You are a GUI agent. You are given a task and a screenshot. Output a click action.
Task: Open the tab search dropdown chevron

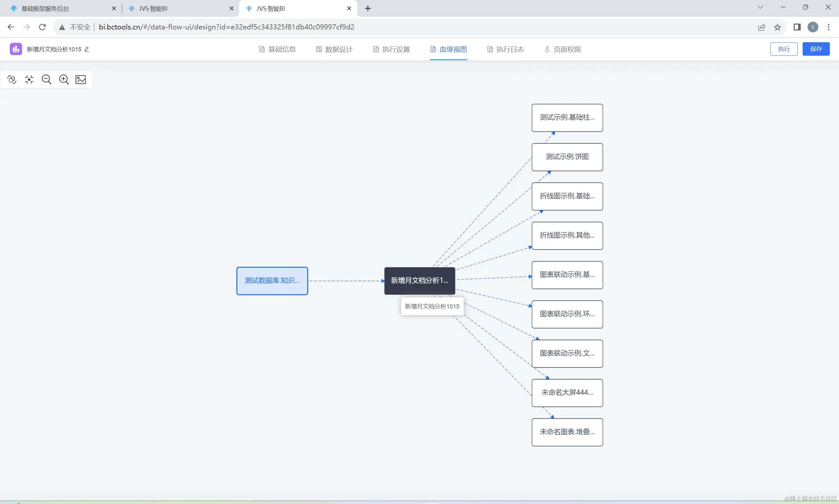click(760, 7)
